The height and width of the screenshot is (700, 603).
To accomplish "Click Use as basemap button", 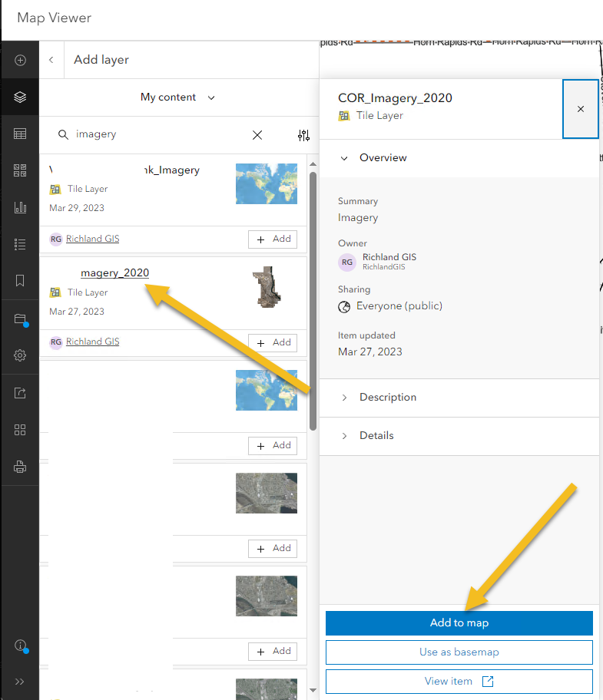I will tap(459, 652).
